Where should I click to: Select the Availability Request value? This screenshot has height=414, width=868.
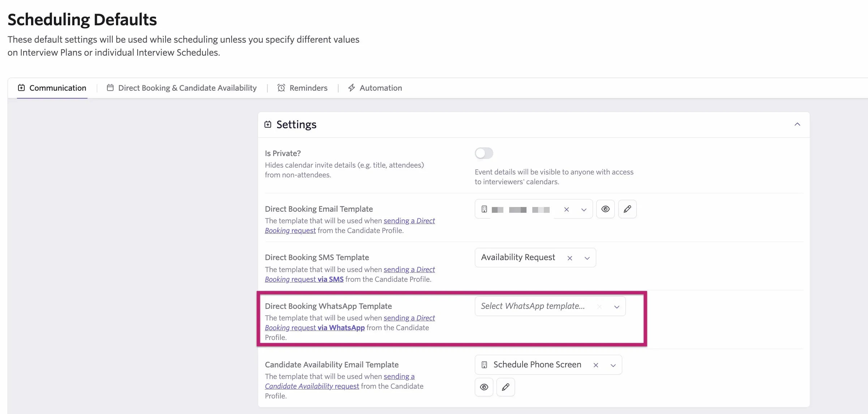518,257
